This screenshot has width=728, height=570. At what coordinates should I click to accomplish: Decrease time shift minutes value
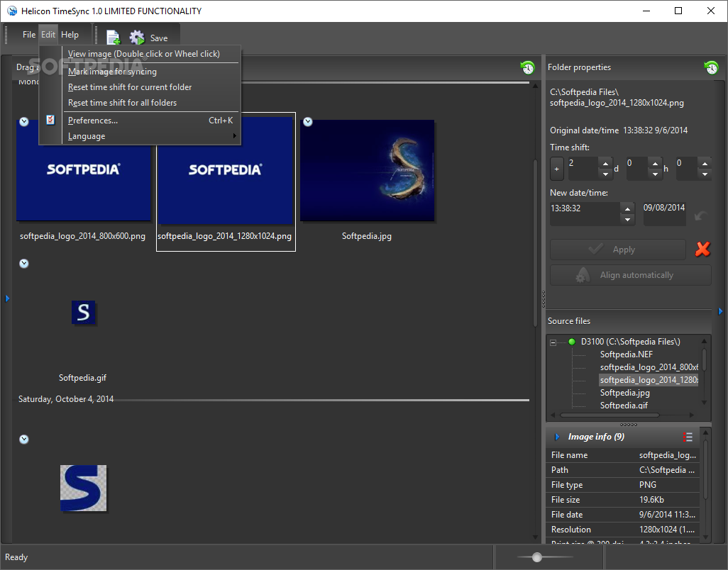[x=705, y=174]
